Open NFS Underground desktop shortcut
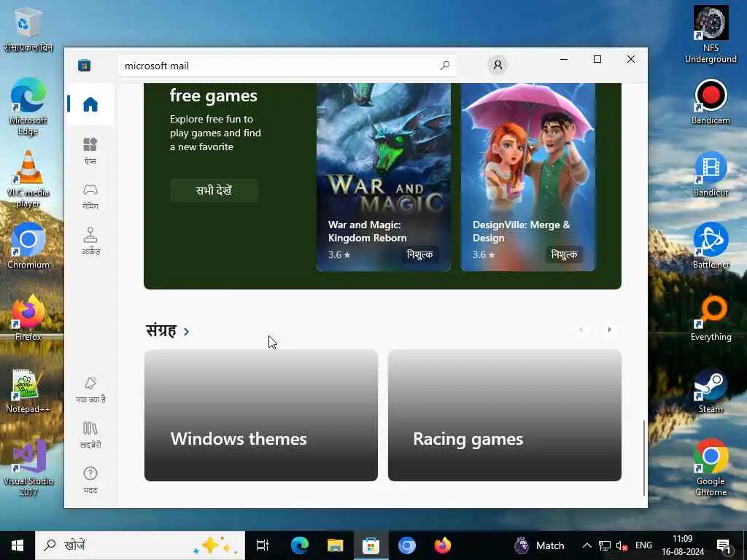Image resolution: width=747 pixels, height=560 pixels. point(711,34)
